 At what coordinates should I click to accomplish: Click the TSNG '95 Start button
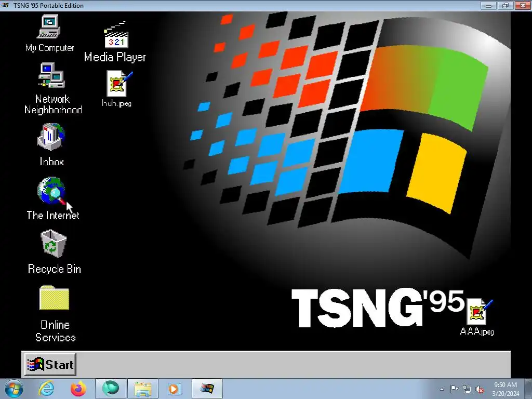tap(50, 364)
